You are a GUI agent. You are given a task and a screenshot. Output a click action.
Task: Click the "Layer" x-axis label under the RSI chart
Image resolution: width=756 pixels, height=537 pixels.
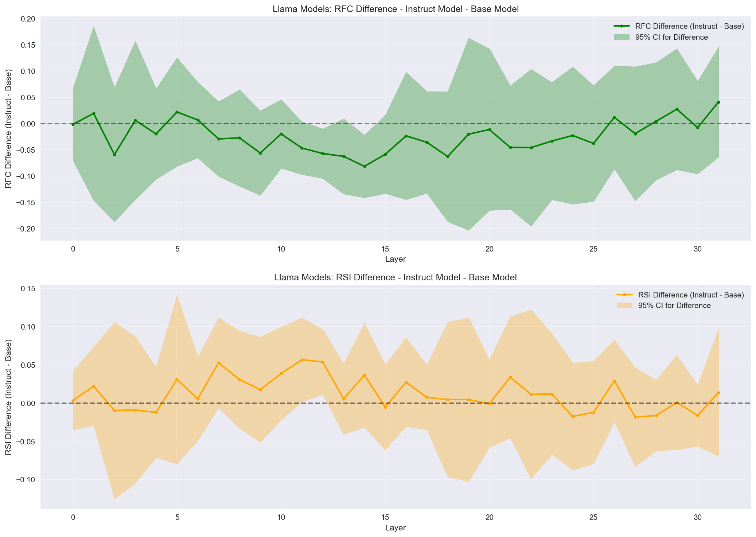click(x=395, y=528)
